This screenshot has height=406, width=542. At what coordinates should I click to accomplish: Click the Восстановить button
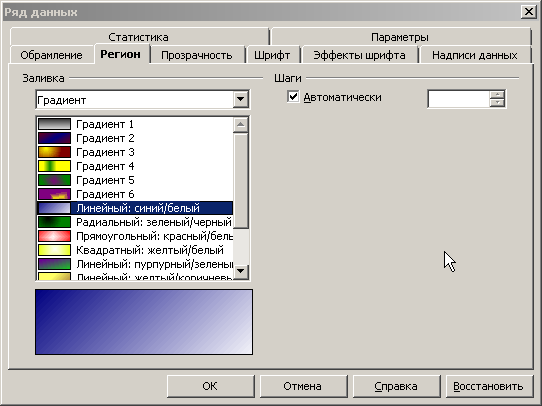click(488, 386)
